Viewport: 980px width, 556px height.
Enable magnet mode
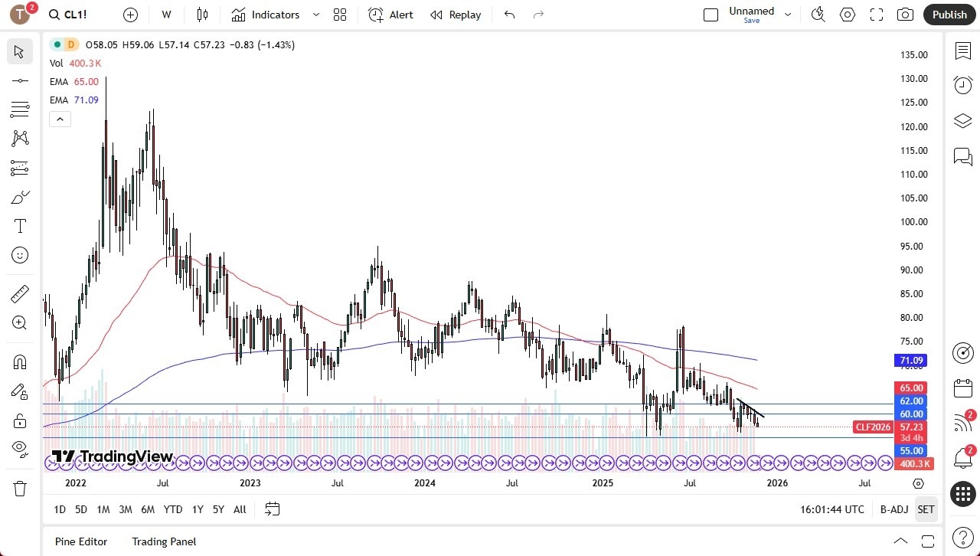click(19, 361)
